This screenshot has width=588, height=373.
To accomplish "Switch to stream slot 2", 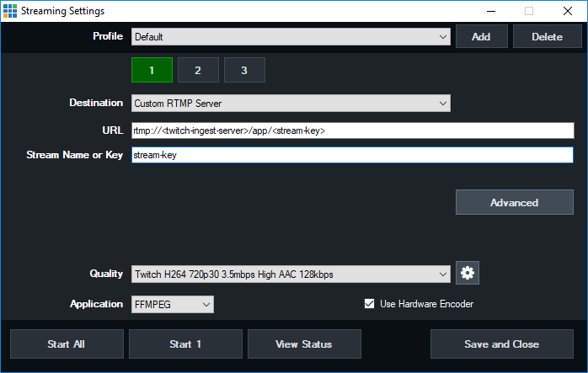I will tap(198, 70).
